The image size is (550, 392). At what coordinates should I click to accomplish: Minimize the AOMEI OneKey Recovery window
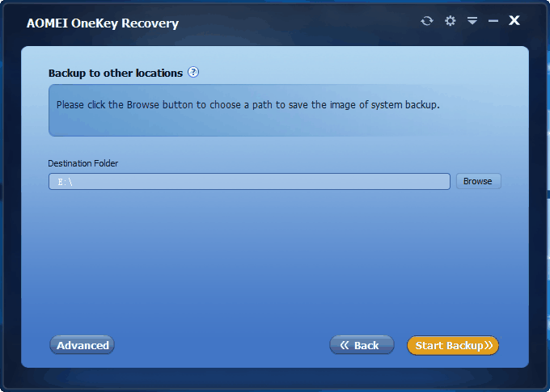(x=493, y=21)
